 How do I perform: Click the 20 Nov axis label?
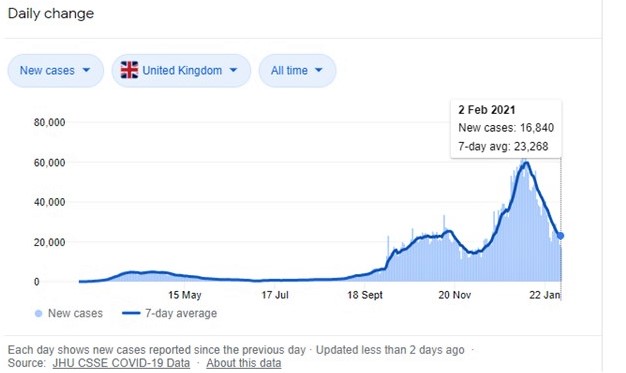click(x=454, y=295)
